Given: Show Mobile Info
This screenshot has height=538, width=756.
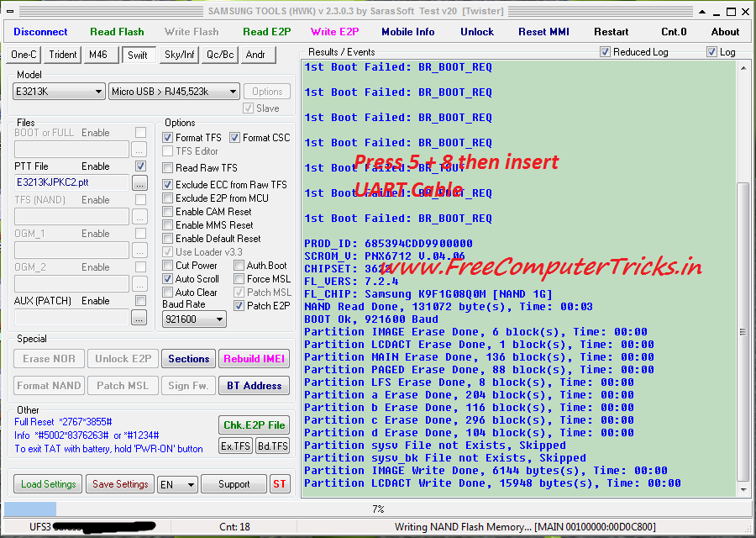Looking at the screenshot, I should (408, 32).
